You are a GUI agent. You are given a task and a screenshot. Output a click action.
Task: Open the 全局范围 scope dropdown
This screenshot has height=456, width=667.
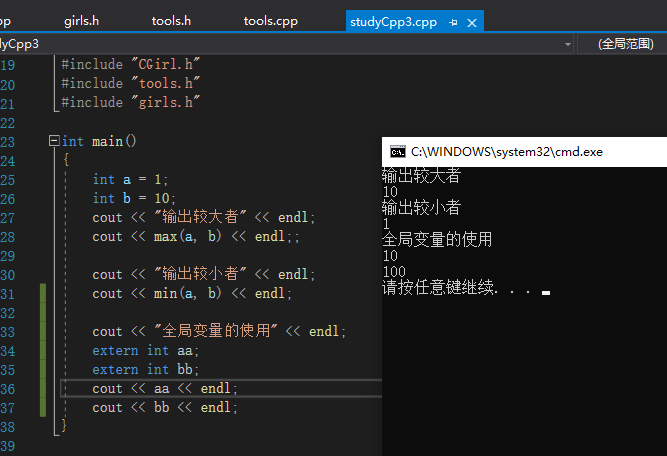coord(625,44)
